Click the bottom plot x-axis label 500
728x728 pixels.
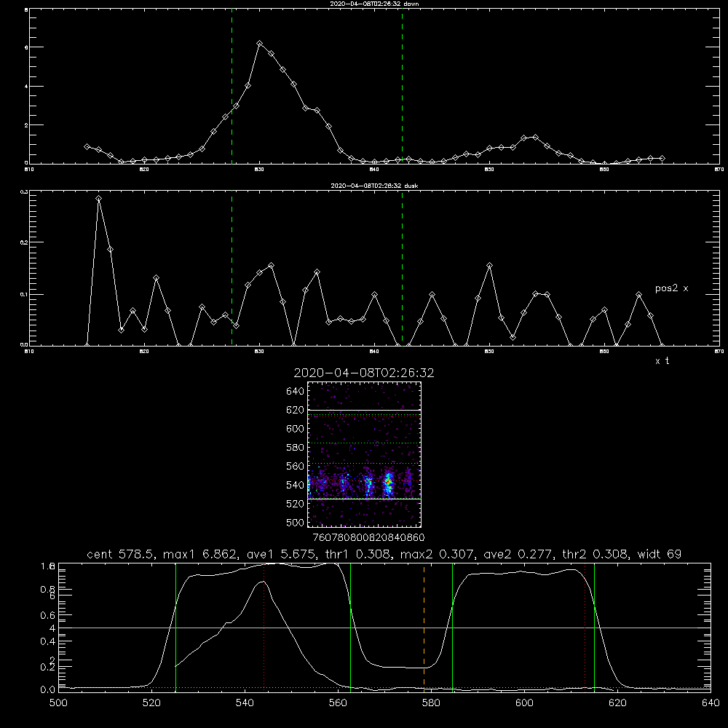point(58,703)
